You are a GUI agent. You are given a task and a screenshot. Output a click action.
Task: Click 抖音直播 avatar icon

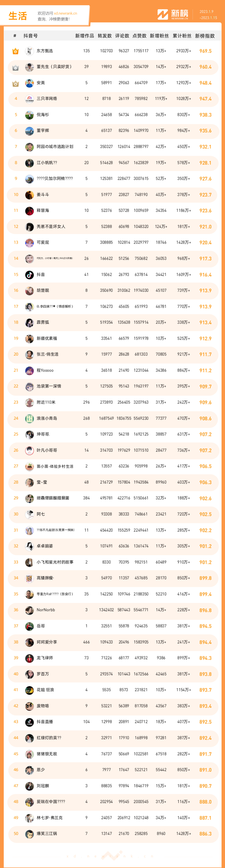(x=29, y=722)
